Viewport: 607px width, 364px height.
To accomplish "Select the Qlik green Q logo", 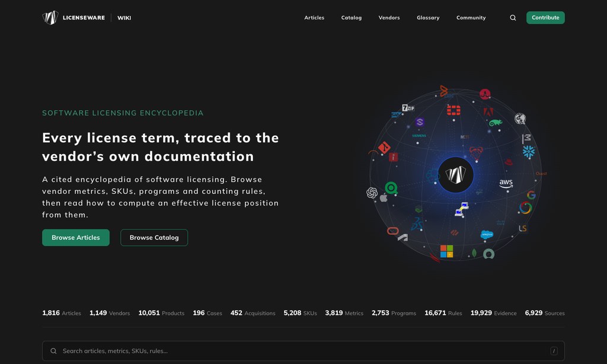I will click(x=391, y=188).
